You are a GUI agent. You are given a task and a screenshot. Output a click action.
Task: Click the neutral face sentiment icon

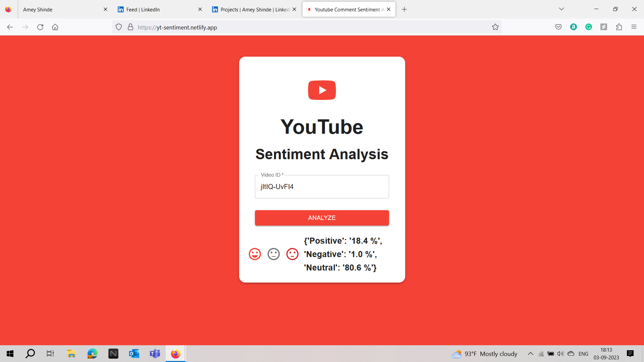click(273, 254)
